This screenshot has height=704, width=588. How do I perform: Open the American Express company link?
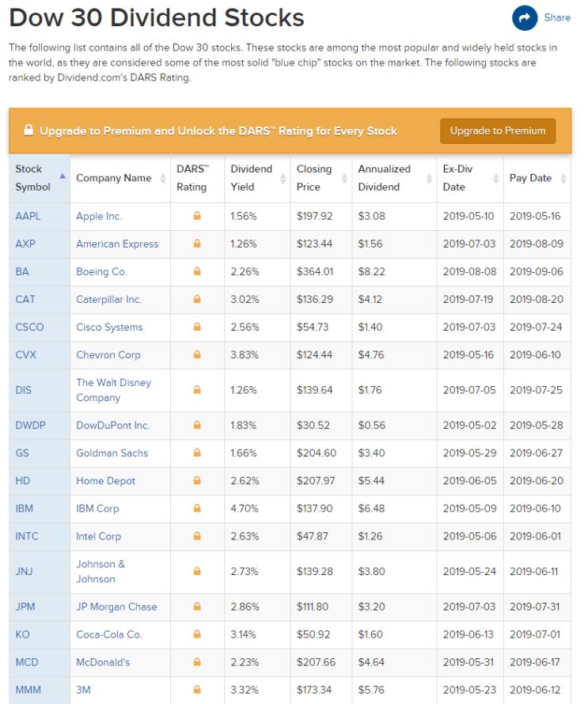click(117, 244)
